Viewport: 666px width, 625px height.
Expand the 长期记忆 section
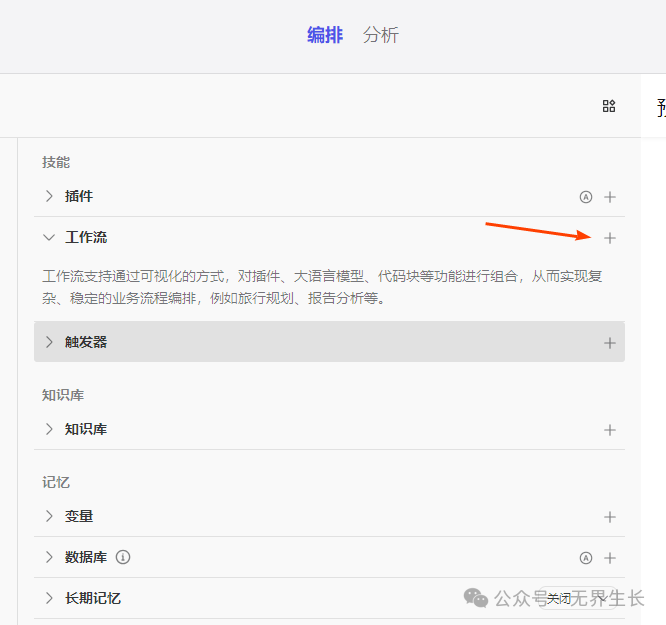point(49,598)
